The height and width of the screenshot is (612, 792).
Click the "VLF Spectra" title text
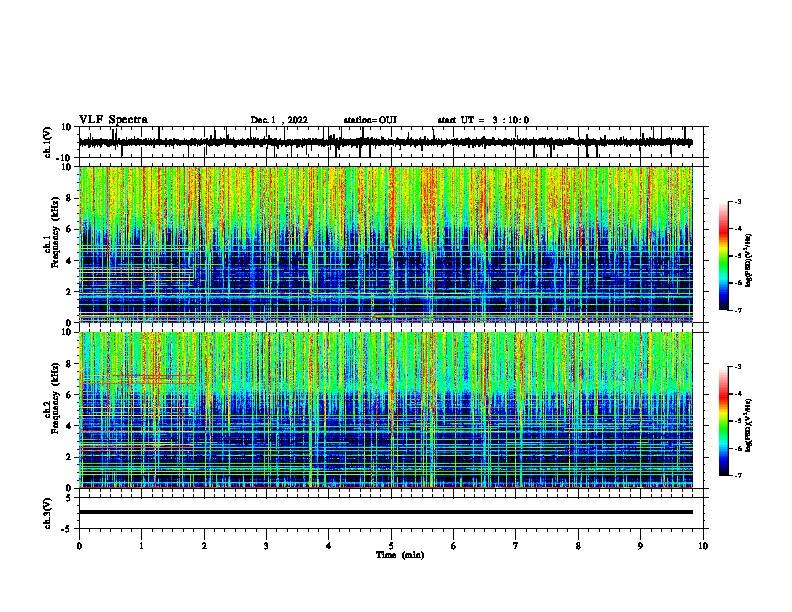[x=113, y=120]
